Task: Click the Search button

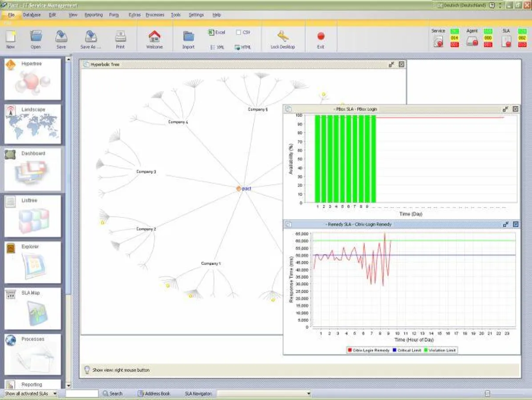Action: (113, 393)
